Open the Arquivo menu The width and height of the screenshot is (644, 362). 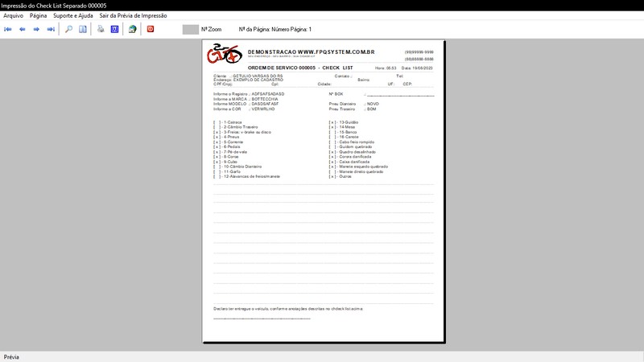(14, 15)
